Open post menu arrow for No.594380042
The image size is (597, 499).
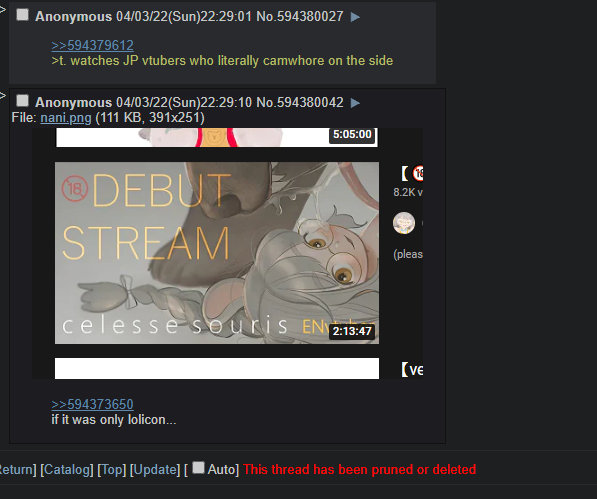click(355, 103)
